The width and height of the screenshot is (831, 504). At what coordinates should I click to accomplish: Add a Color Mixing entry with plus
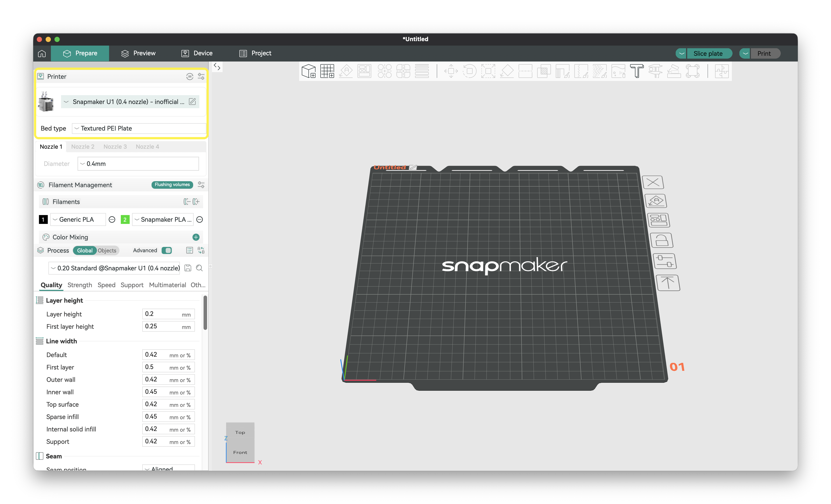196,237
